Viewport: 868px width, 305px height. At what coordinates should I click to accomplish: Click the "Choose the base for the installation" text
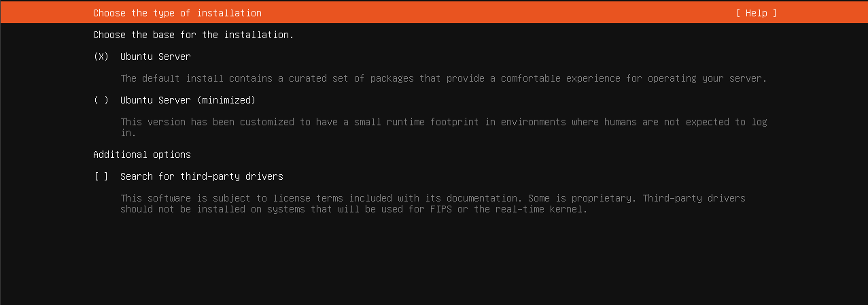[193, 35]
